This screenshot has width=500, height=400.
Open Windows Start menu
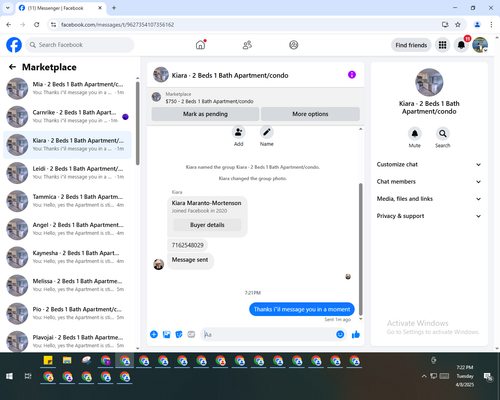coord(9,376)
